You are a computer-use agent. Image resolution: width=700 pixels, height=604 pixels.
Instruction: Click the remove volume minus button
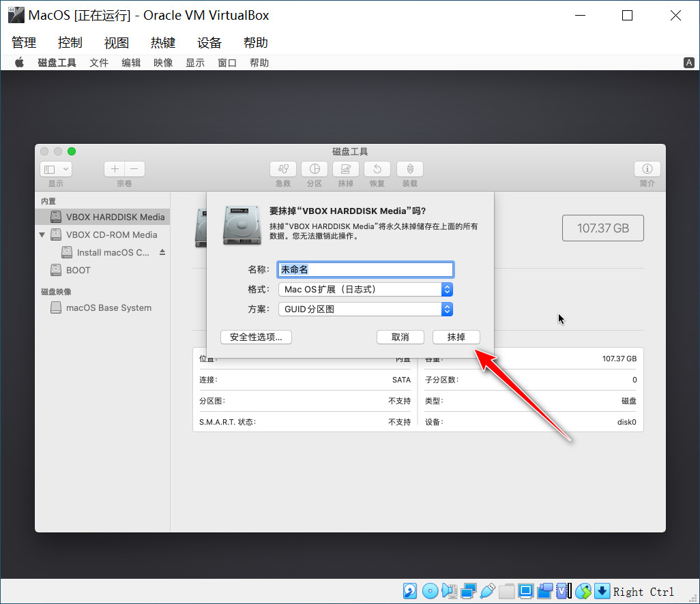coord(134,169)
